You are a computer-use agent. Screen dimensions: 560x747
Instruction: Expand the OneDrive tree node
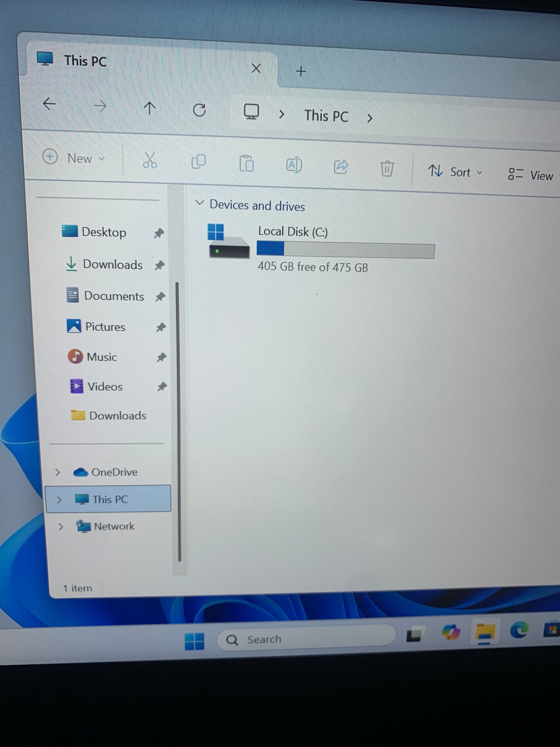click(57, 472)
